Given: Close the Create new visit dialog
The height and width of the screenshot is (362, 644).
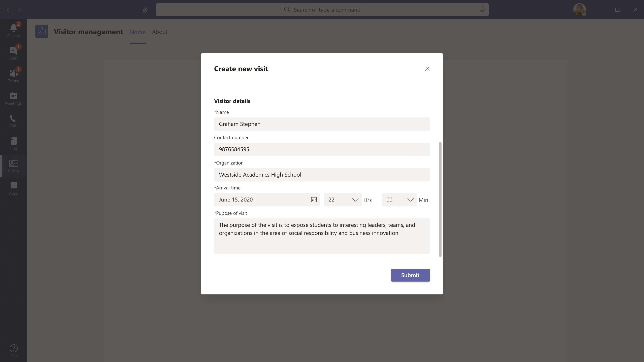Looking at the screenshot, I should [427, 69].
